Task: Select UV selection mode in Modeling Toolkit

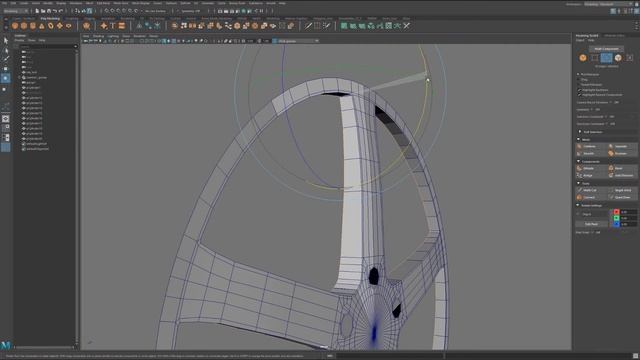Action: pos(630,58)
